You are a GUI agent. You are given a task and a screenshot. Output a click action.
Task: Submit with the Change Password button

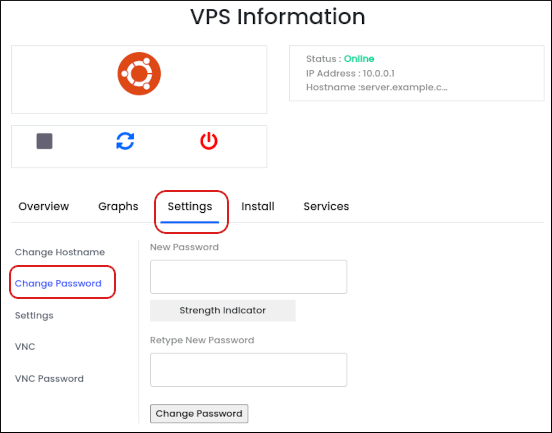199,414
